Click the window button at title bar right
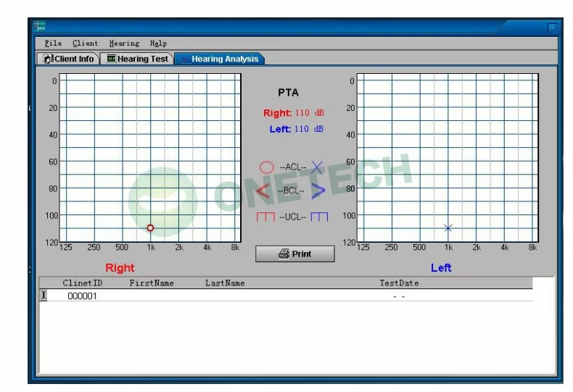The width and height of the screenshot is (573, 392). point(553,28)
